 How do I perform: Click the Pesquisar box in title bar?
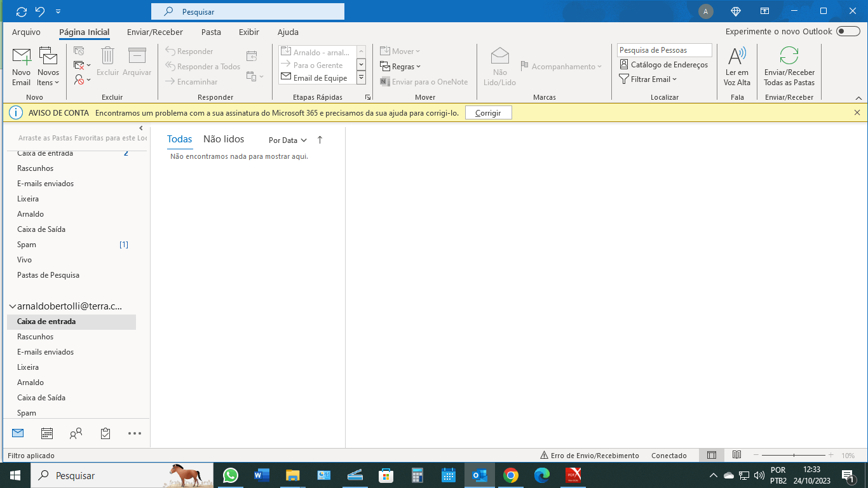point(248,11)
